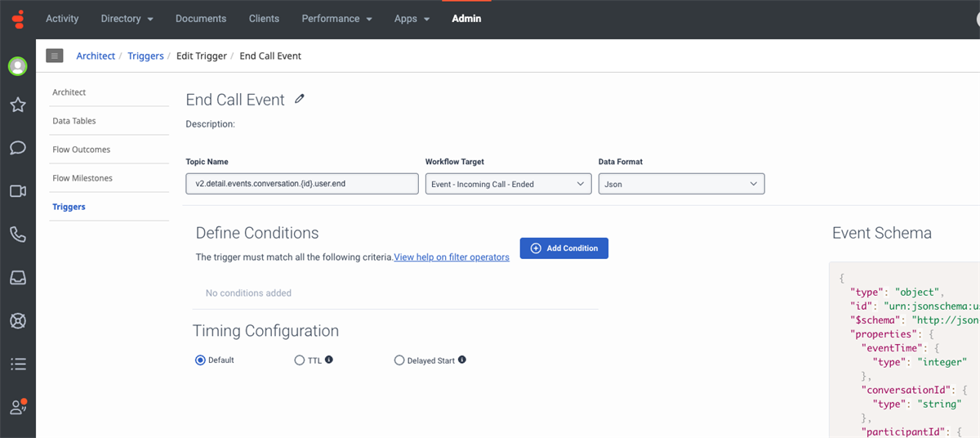Select Data Tables in the sidebar

click(74, 121)
